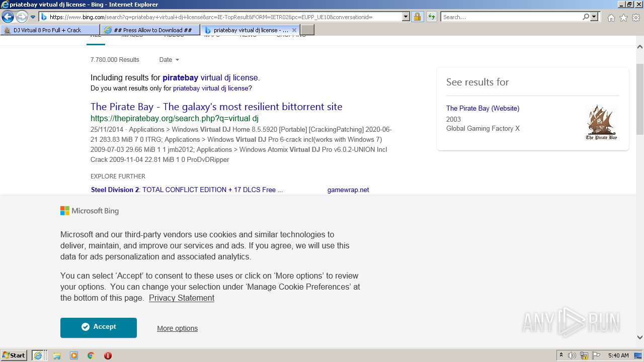Open search provider dropdown arrow
This screenshot has width=644, height=362.
[x=595, y=17]
